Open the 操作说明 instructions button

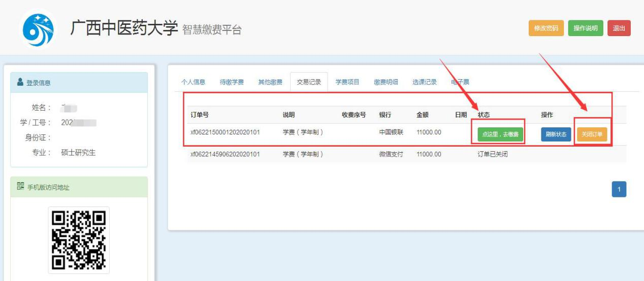tap(586, 28)
